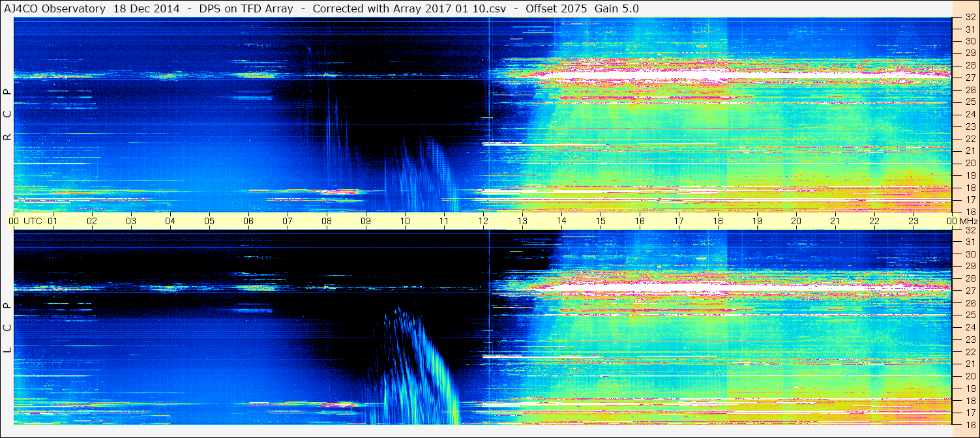Select the 27 MHz tick in RCP panel
The image size is (980, 438).
970,78
